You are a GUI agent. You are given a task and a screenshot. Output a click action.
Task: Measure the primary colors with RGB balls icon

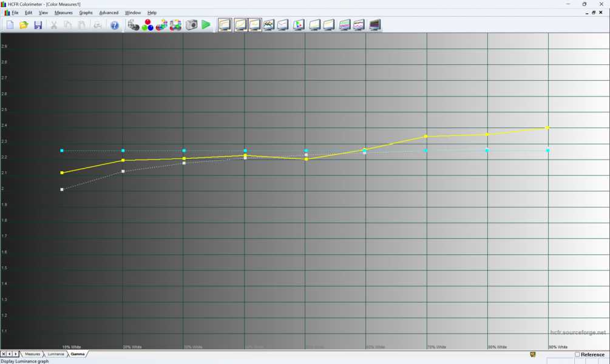pyautogui.click(x=147, y=25)
